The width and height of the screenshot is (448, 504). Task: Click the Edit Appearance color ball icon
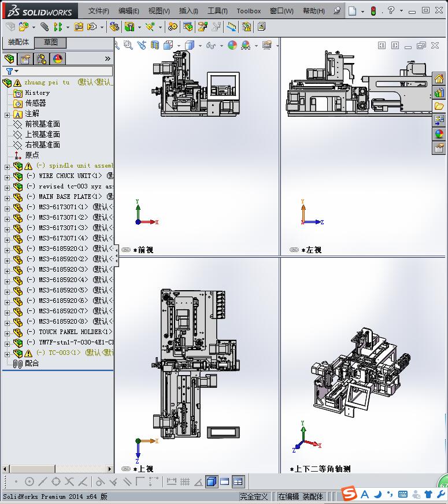232,45
